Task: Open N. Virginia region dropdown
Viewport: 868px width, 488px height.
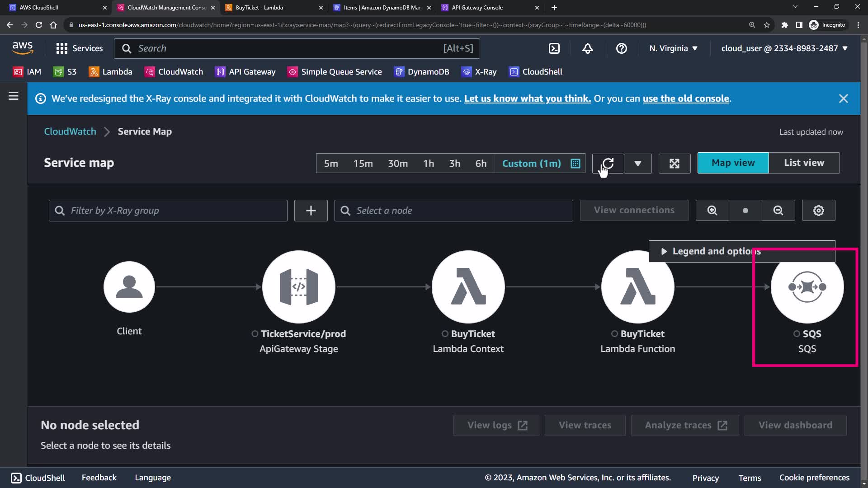Action: click(673, 48)
